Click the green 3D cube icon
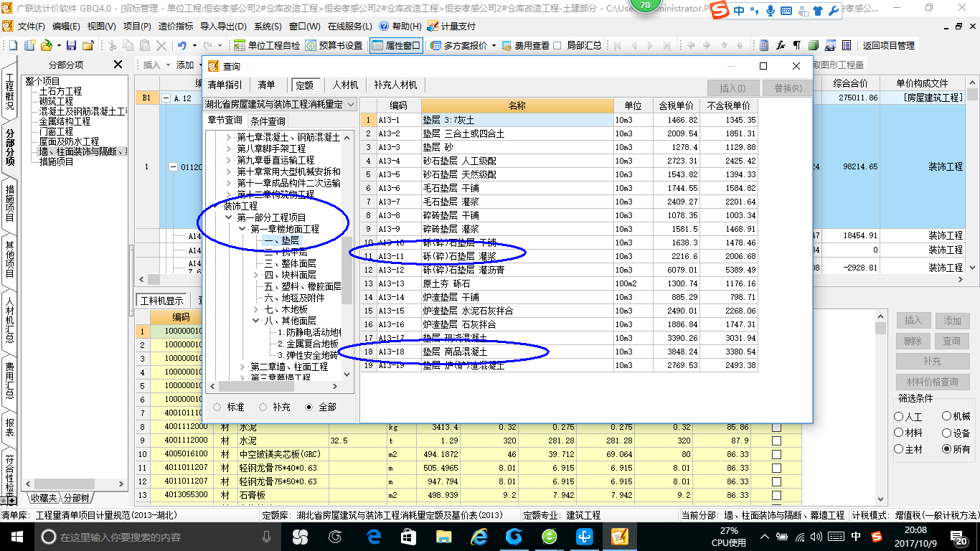 tap(813, 45)
